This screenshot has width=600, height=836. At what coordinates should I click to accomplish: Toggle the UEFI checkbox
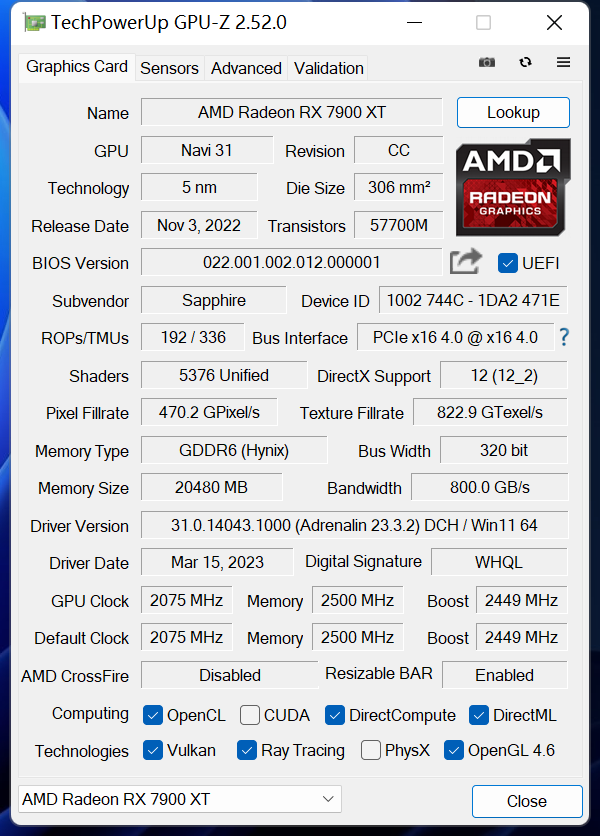point(507,263)
